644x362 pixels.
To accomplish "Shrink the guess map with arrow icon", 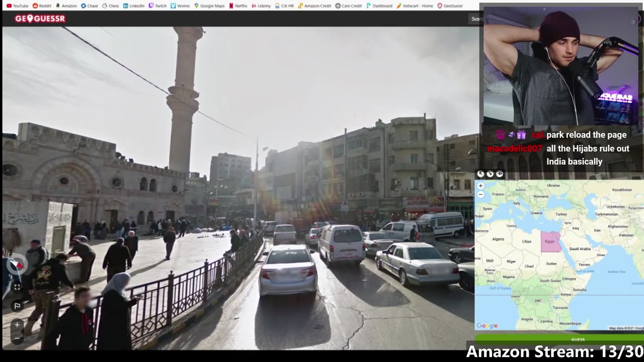I will [x=490, y=174].
